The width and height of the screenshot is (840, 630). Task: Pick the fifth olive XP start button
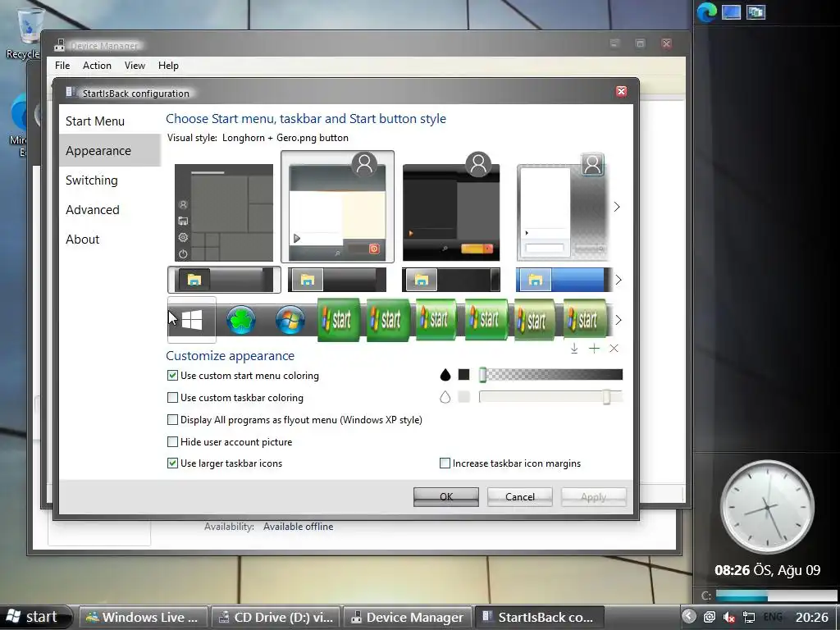pyautogui.click(x=534, y=320)
